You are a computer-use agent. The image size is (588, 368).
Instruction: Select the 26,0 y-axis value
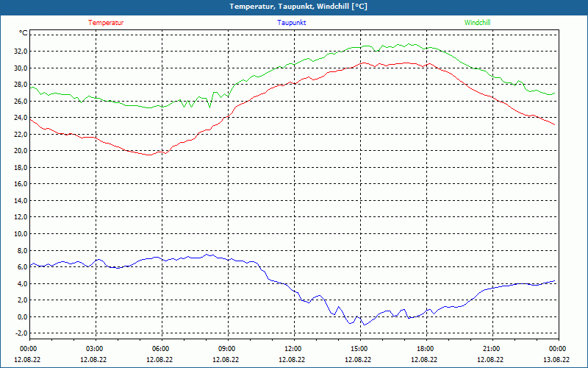pyautogui.click(x=21, y=101)
